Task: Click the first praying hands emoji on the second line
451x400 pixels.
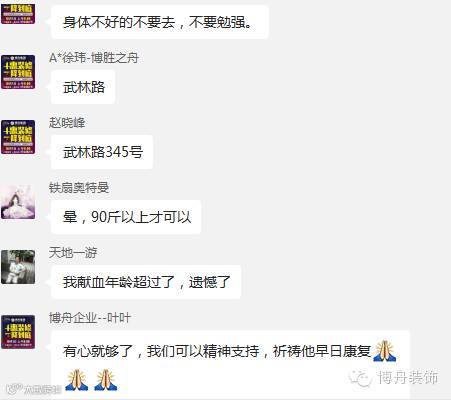Action: 76,380
